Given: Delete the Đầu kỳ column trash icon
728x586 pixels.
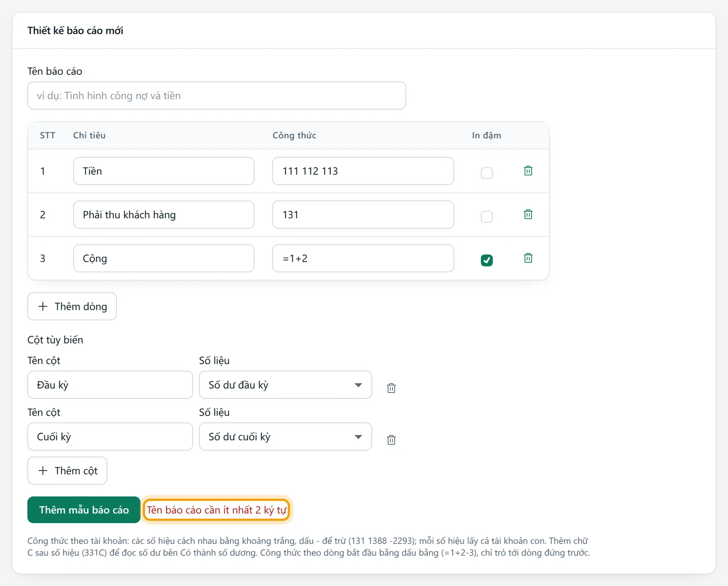Looking at the screenshot, I should tap(391, 388).
